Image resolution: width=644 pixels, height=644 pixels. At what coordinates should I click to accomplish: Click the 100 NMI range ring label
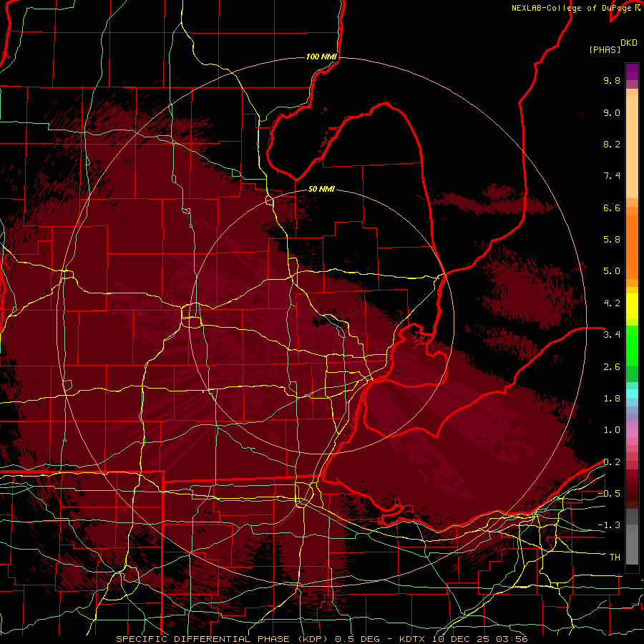[x=321, y=57]
